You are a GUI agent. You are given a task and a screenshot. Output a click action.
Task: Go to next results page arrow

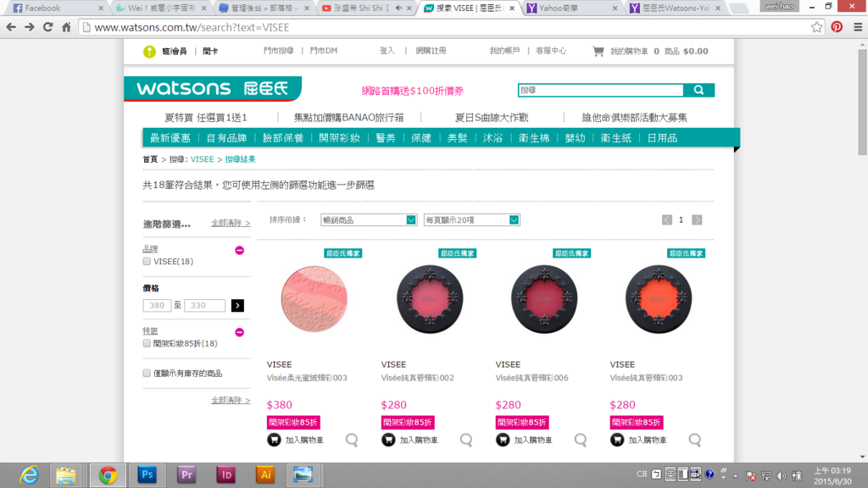point(697,220)
